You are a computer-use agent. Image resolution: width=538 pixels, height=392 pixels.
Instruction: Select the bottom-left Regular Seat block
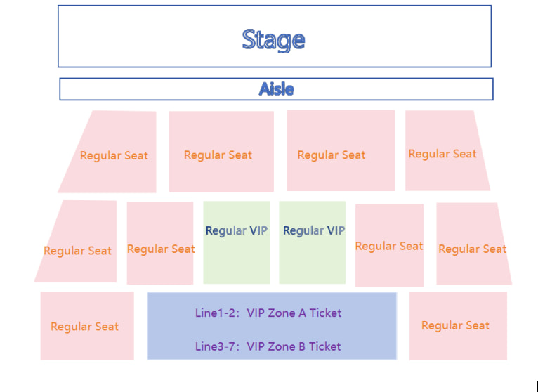pos(86,326)
